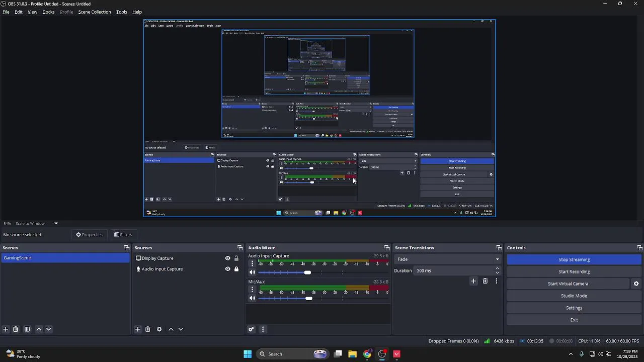Remove configurable transition trash icon
Viewport: 644px width, 362px height.
(x=485, y=281)
